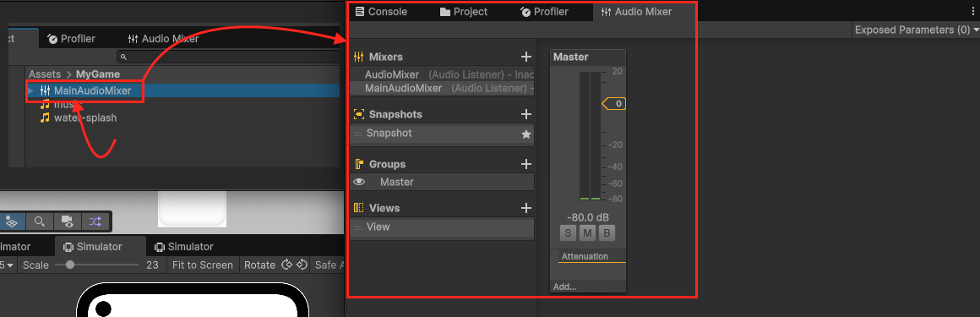980x317 pixels.
Task: Click Assets in the breadcrumb path
Action: 45,74
